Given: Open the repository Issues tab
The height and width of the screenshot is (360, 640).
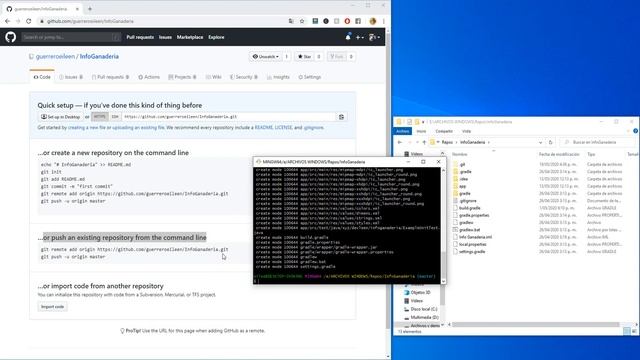Looking at the screenshot, I should 71,77.
